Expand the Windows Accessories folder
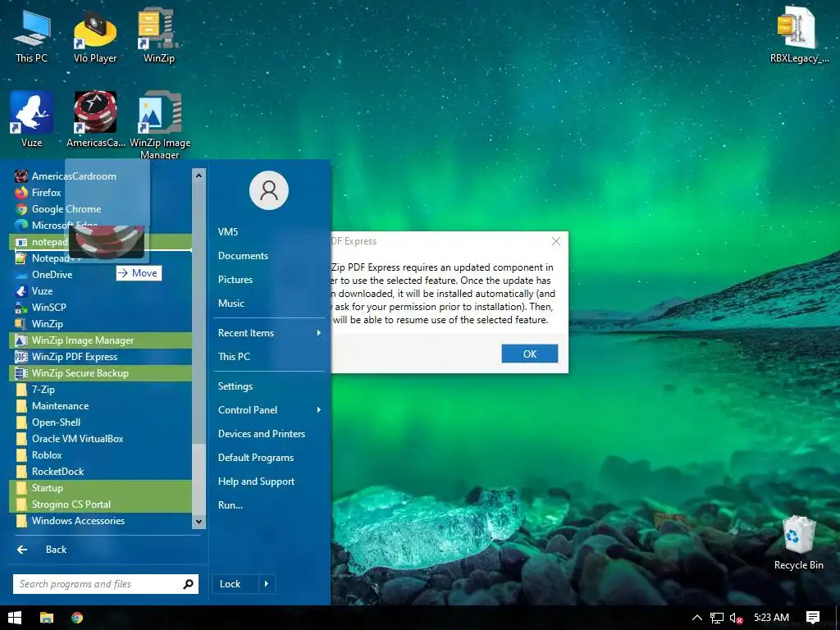The width and height of the screenshot is (840, 630). [x=100, y=521]
